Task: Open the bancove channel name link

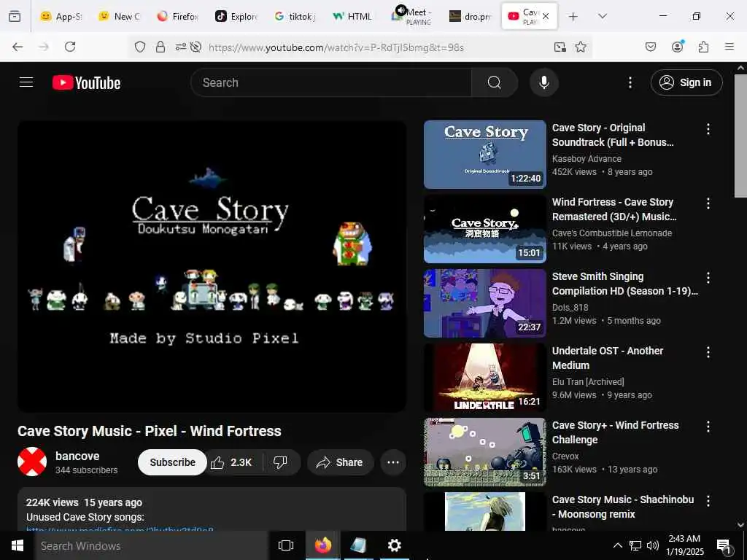Action: [x=77, y=456]
